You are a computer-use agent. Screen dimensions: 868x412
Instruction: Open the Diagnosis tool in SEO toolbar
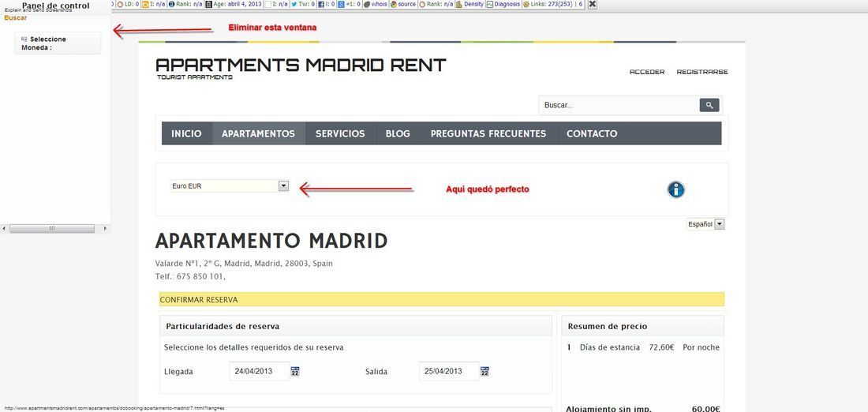point(503,4)
